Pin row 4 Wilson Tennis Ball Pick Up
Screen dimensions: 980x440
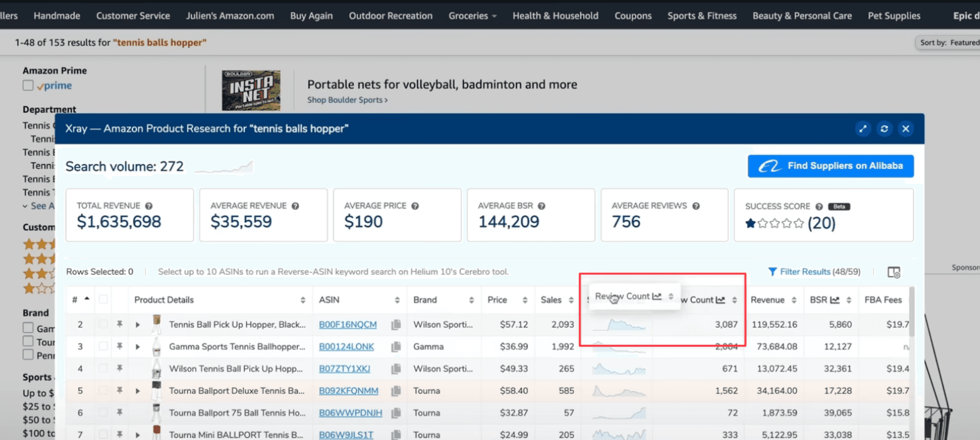pos(120,369)
